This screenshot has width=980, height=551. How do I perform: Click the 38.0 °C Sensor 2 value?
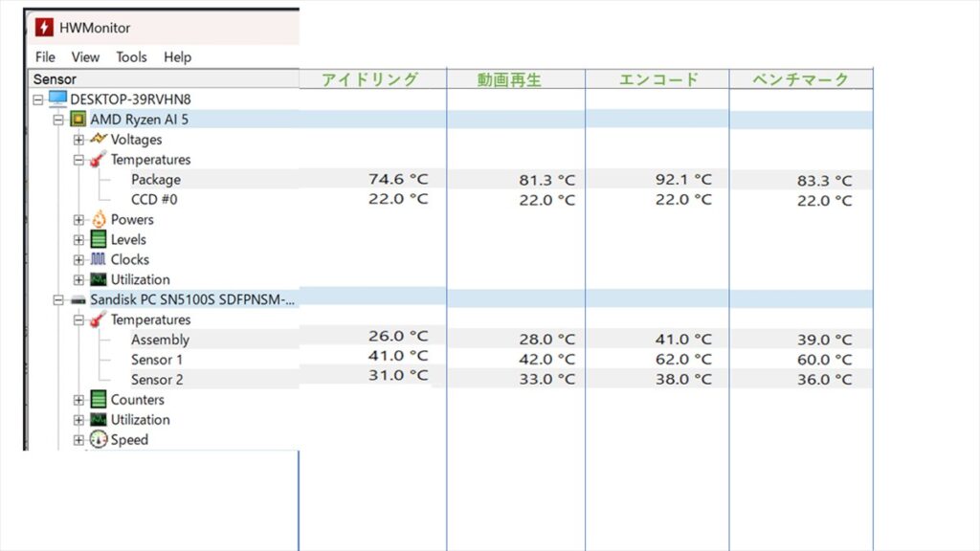tap(683, 379)
